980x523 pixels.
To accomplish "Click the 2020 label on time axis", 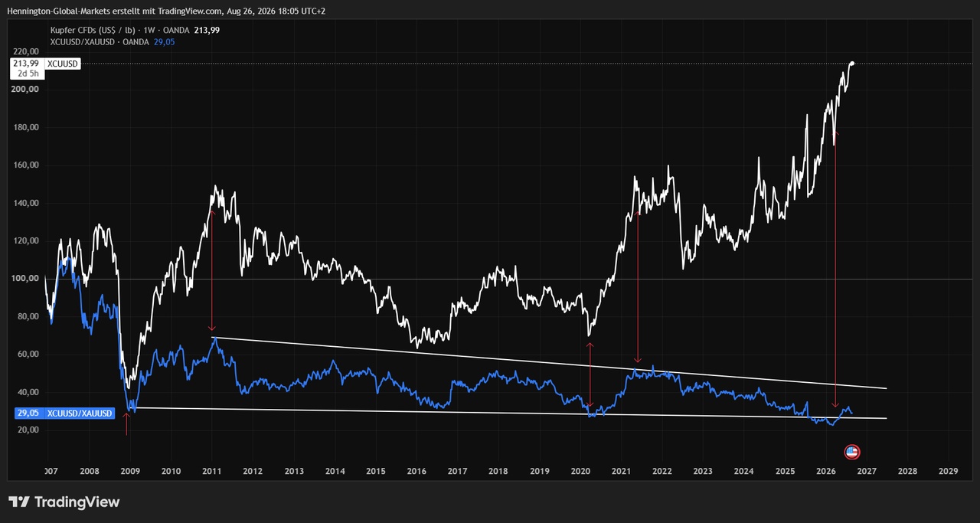I will 580,471.
